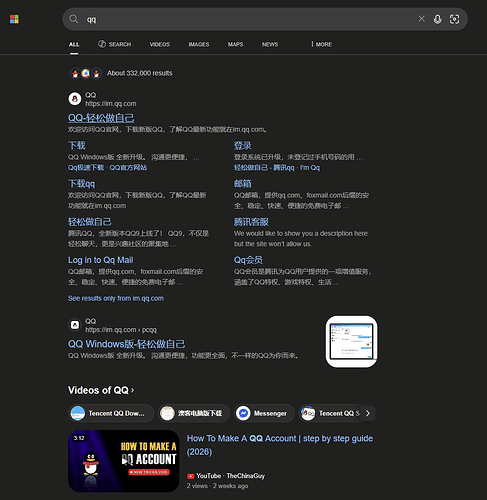Image resolution: width=487 pixels, height=500 pixels.
Task: Open the 下载 sitelink
Action: [x=77, y=145]
